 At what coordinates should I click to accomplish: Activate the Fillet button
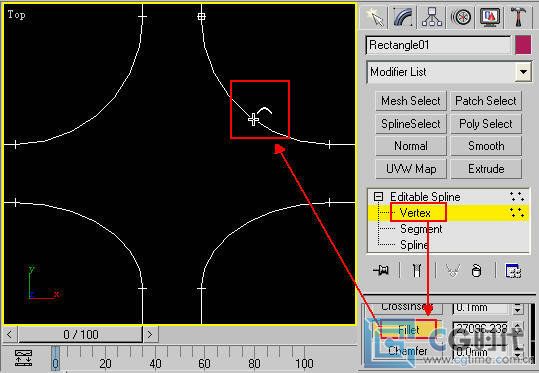408,330
